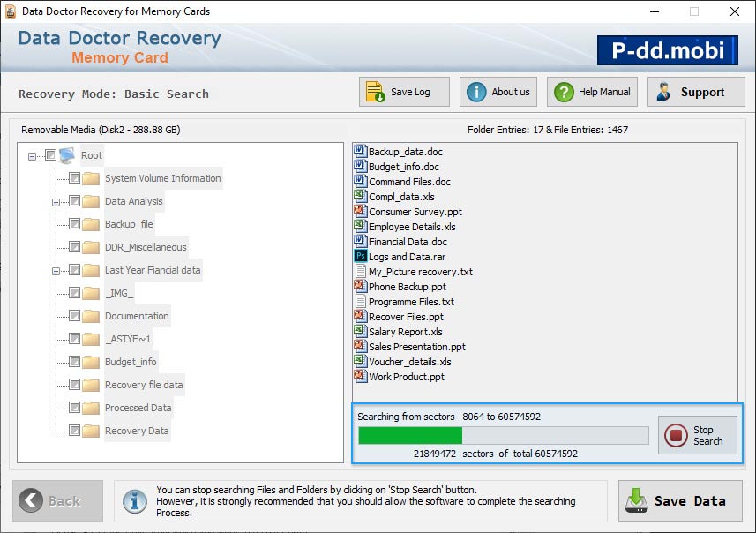Click the app icon in the title bar
The image size is (756, 533).
point(10,11)
